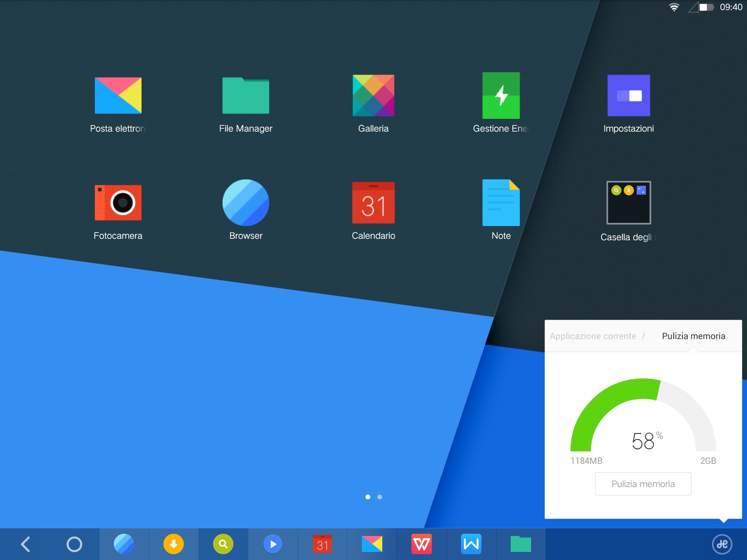Launch the Fotocamera camera app
The image size is (747, 560).
[118, 203]
